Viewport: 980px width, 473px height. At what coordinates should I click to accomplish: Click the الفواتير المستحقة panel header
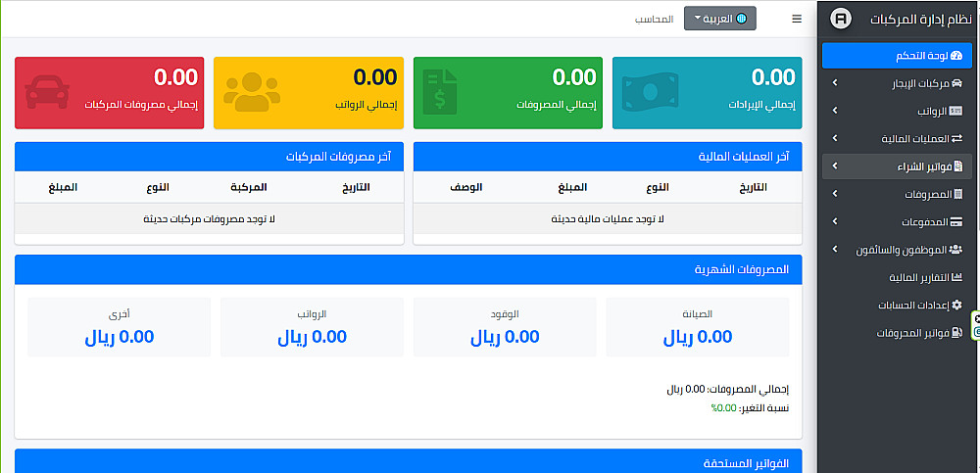(408, 461)
